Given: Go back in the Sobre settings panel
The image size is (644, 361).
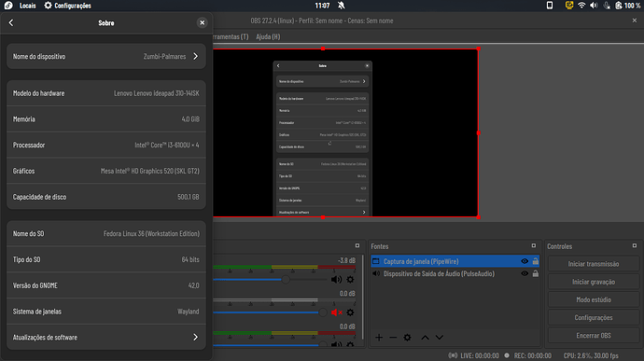Looking at the screenshot, I should (x=11, y=23).
